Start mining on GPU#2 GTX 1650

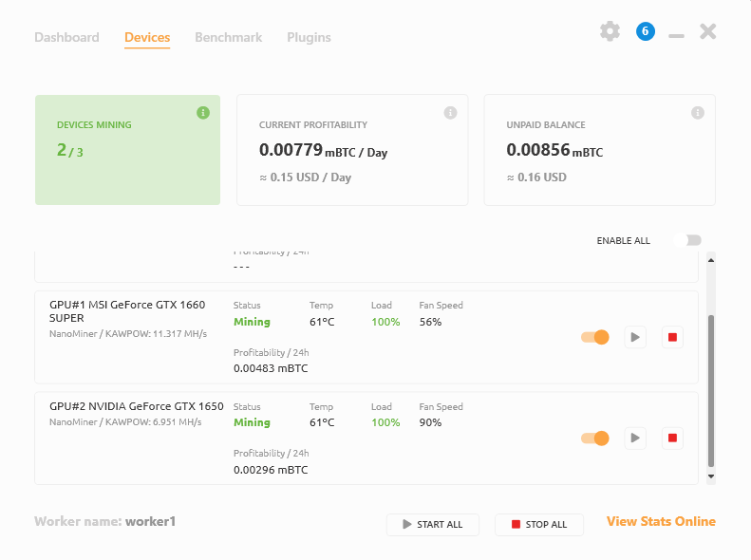[635, 438]
